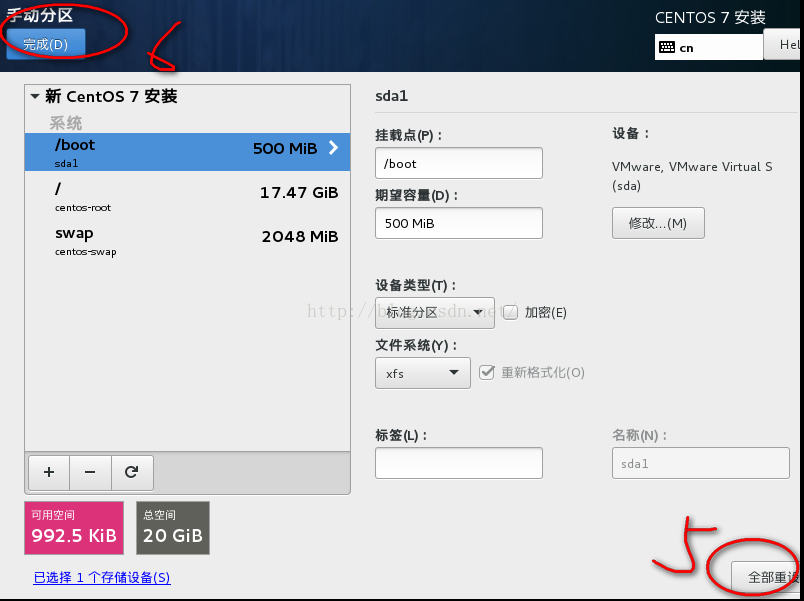Click the 修改...(M) modify button

click(x=658, y=223)
